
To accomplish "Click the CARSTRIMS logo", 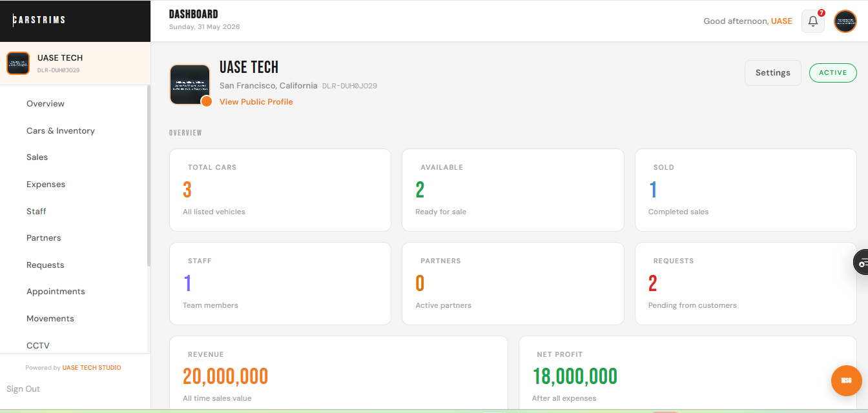I will coord(39,20).
